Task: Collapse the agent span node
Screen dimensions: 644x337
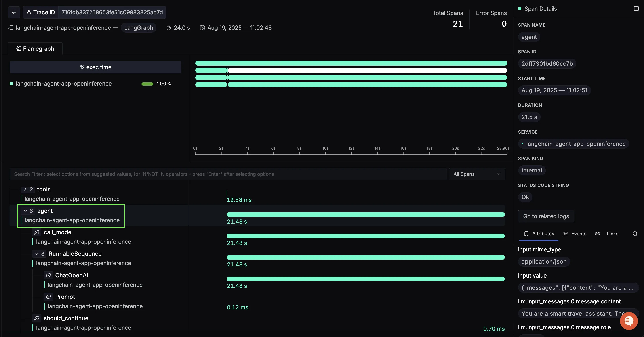Action: (x=25, y=211)
